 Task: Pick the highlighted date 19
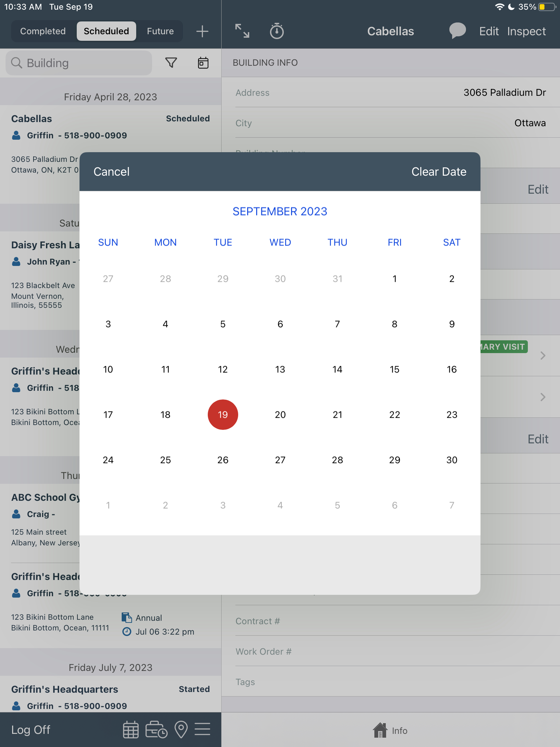[223, 415]
